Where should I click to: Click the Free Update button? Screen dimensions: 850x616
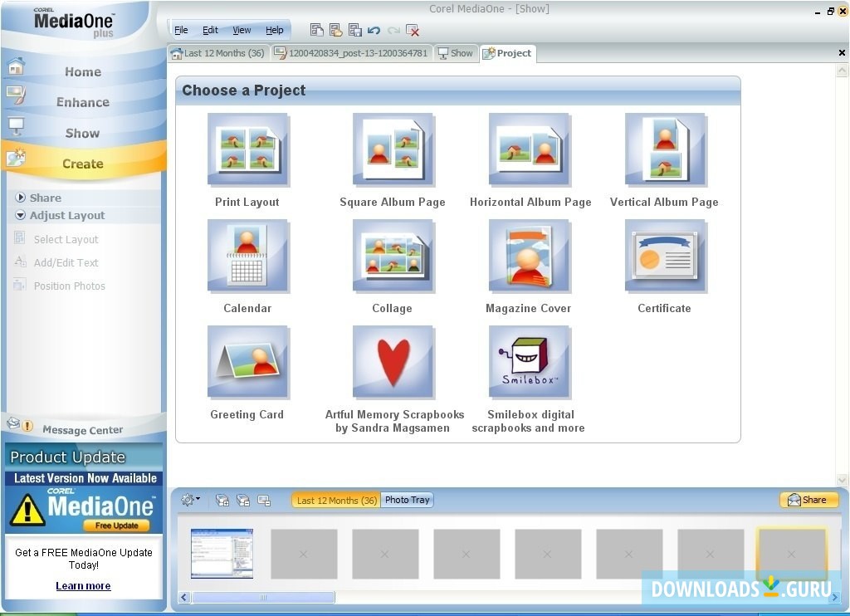(x=117, y=526)
